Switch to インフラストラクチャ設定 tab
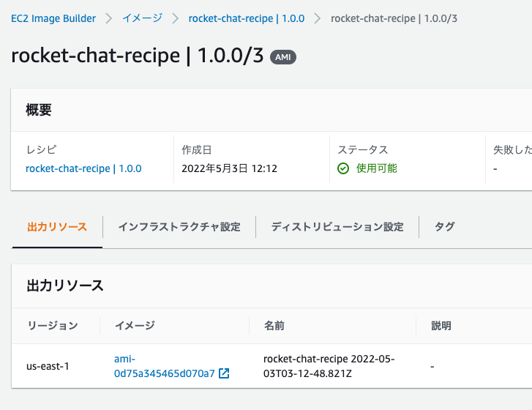The height and width of the screenshot is (410, 532). coord(179,227)
